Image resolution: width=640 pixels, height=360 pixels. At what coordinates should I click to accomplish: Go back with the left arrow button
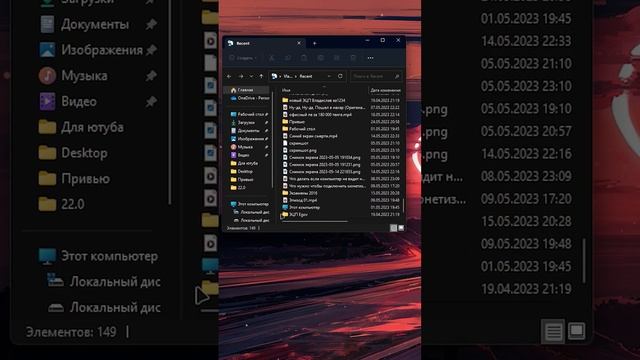(229, 76)
